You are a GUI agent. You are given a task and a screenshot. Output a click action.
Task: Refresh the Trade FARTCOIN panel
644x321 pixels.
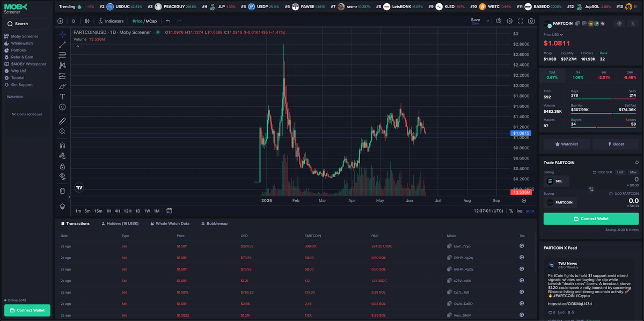(x=636, y=162)
